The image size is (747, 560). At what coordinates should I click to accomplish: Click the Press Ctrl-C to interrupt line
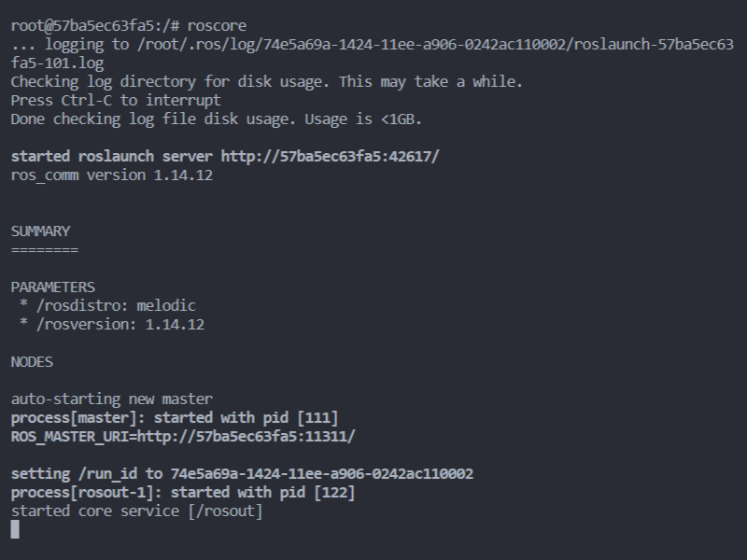click(116, 101)
